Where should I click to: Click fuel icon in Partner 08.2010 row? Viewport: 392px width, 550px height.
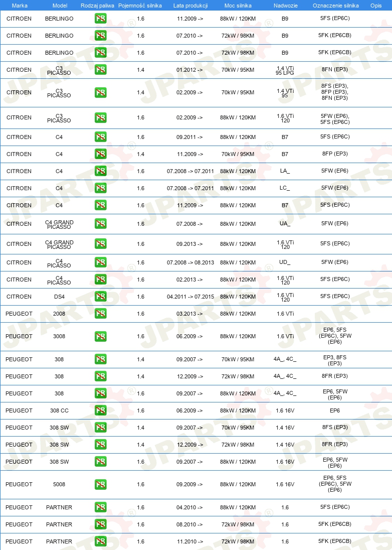101,524
